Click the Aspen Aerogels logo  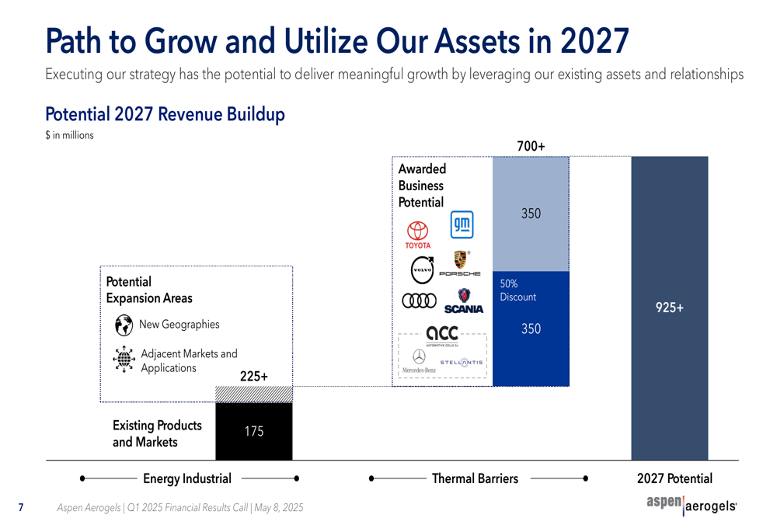[692, 506]
